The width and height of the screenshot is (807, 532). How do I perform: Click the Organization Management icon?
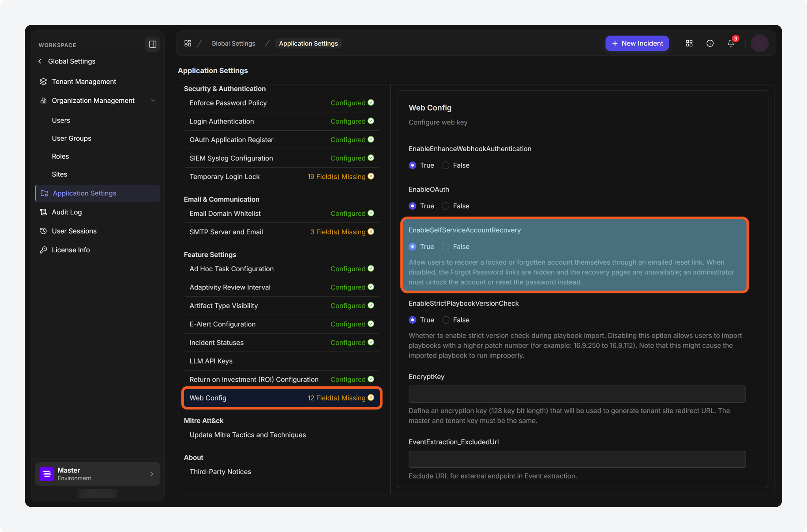[x=43, y=100]
